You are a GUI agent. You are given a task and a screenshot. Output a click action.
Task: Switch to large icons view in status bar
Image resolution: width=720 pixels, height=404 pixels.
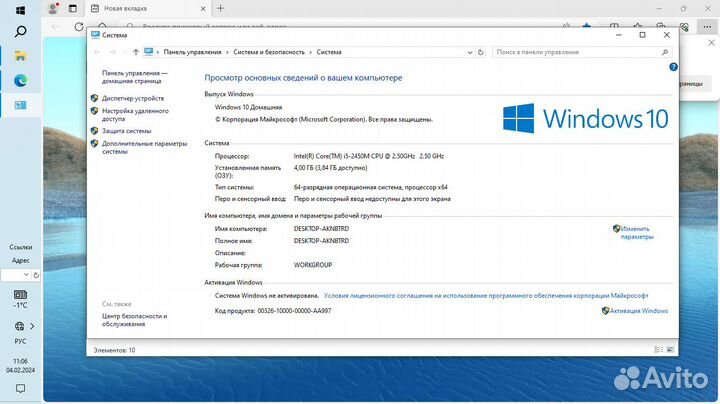point(670,350)
